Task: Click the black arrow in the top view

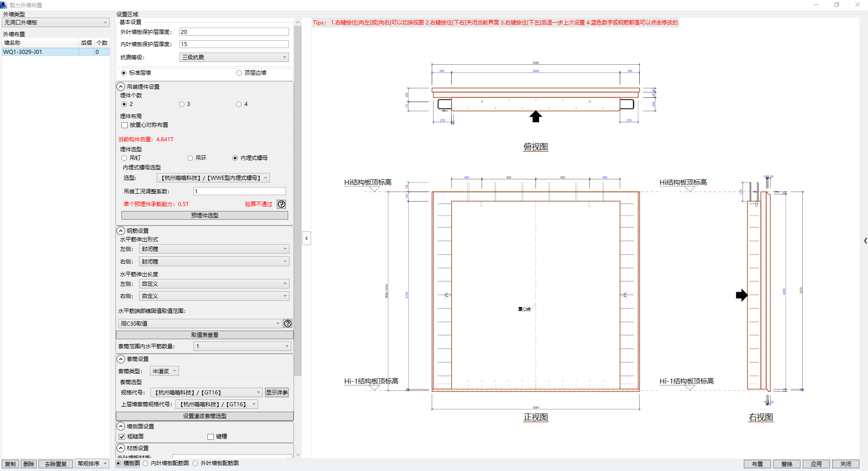Action: pos(535,116)
